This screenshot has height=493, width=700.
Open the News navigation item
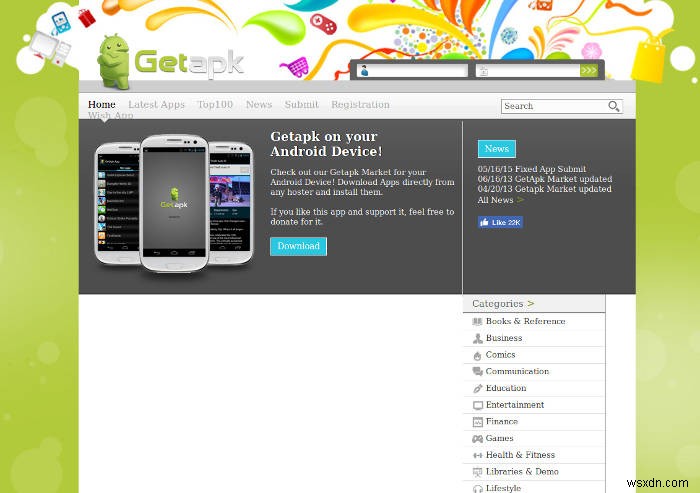click(x=259, y=104)
